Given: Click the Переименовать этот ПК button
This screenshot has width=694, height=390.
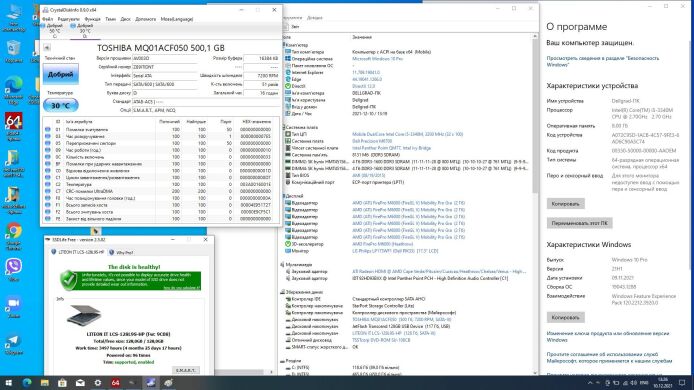Looking at the screenshot, I should 579,223.
